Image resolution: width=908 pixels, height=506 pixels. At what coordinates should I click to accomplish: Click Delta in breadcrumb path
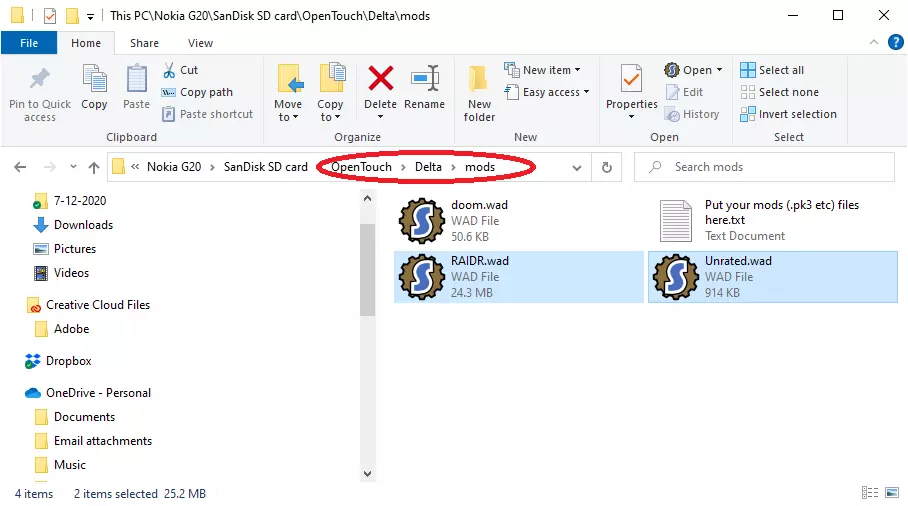(x=428, y=167)
